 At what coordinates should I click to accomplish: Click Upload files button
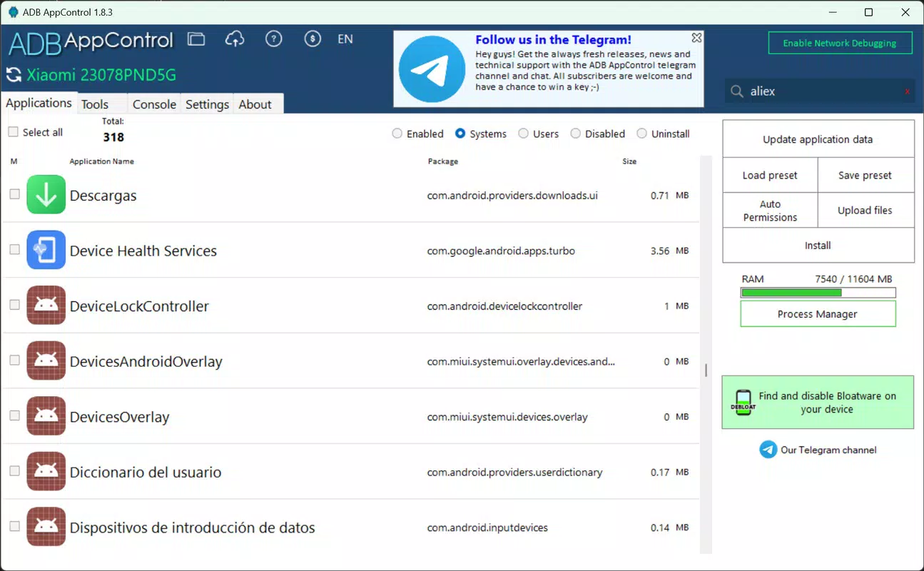pyautogui.click(x=865, y=210)
